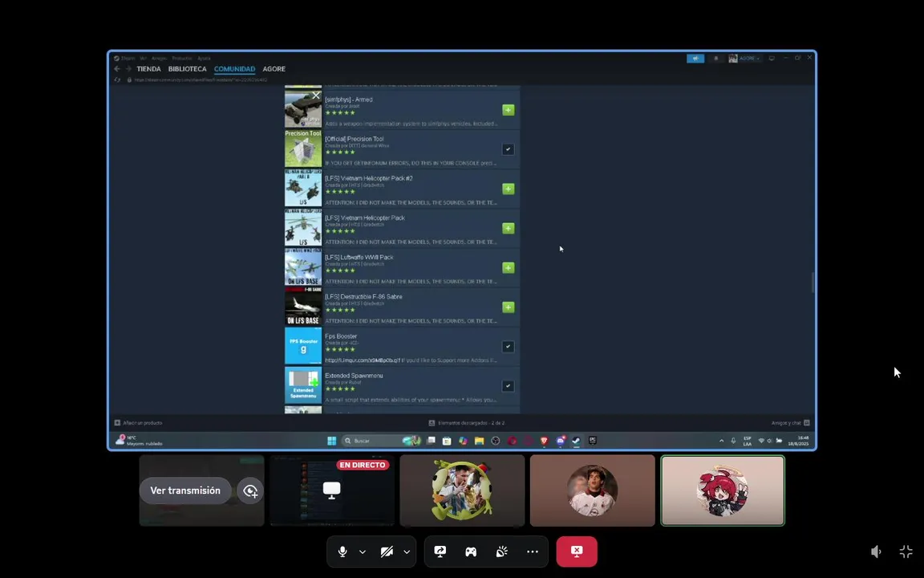Mute the microphone in call controls
924x578 pixels.
click(x=342, y=552)
